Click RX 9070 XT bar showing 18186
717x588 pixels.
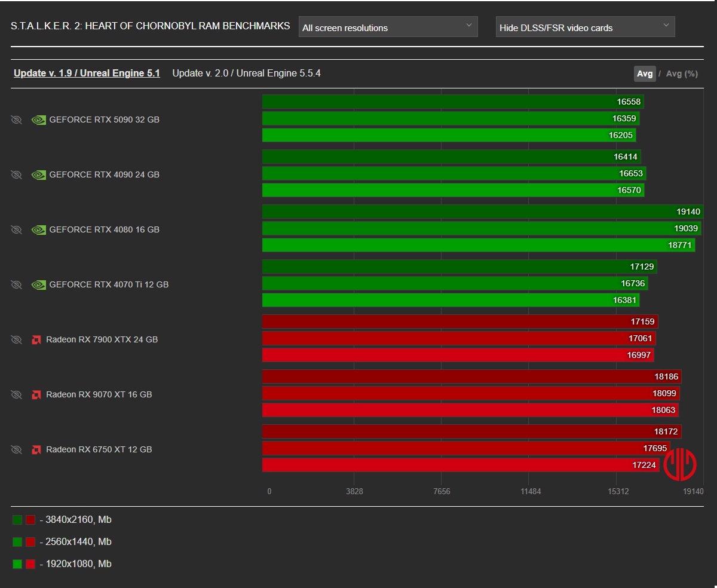pyautogui.click(x=472, y=376)
